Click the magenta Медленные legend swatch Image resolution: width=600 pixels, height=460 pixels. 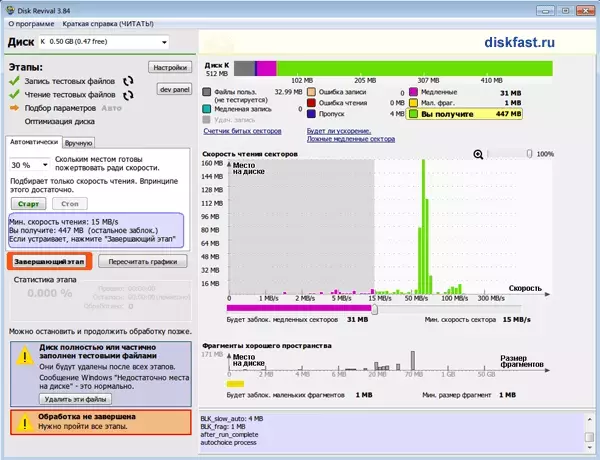coord(413,92)
